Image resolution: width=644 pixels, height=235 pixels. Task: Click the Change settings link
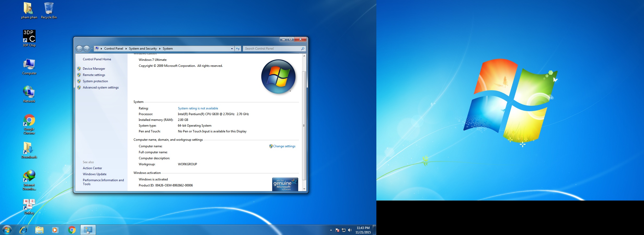[x=284, y=146]
